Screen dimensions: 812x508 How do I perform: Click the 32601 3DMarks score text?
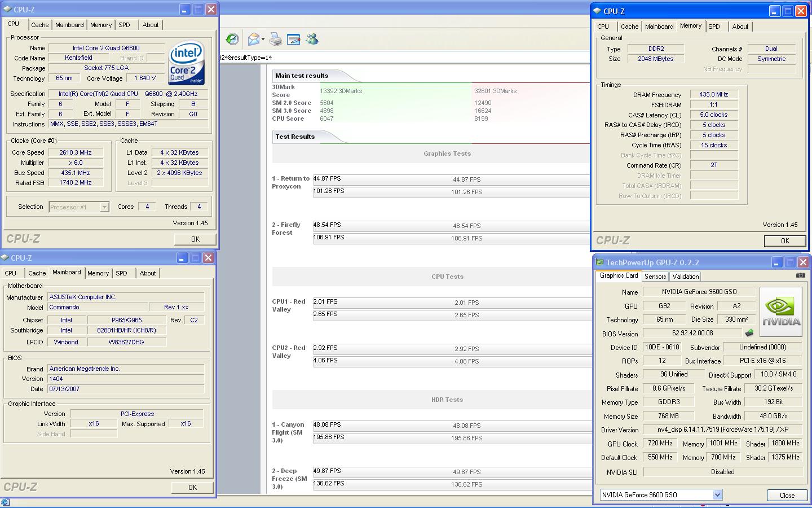(495, 91)
